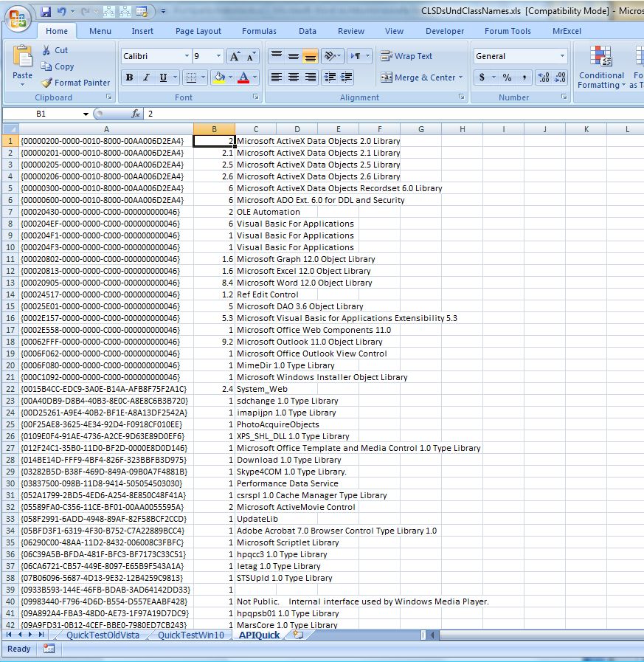Center cell text horizontally
644x662 pixels.
click(294, 77)
